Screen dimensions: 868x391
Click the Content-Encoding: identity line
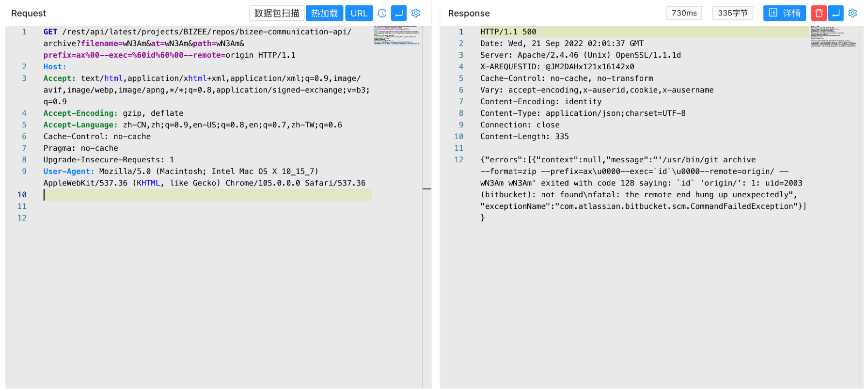pyautogui.click(x=541, y=102)
